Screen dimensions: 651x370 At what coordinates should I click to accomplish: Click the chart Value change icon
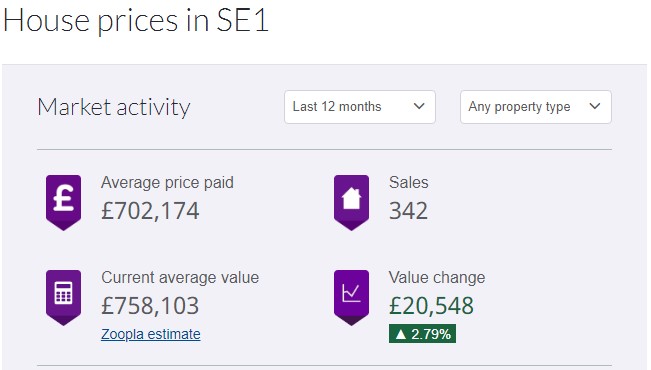351,297
